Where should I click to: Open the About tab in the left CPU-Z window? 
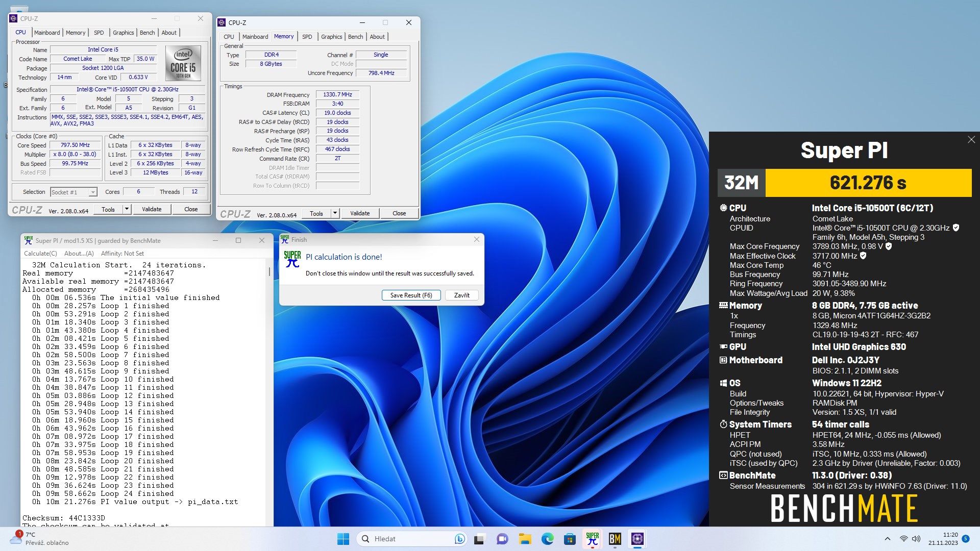[x=169, y=33]
